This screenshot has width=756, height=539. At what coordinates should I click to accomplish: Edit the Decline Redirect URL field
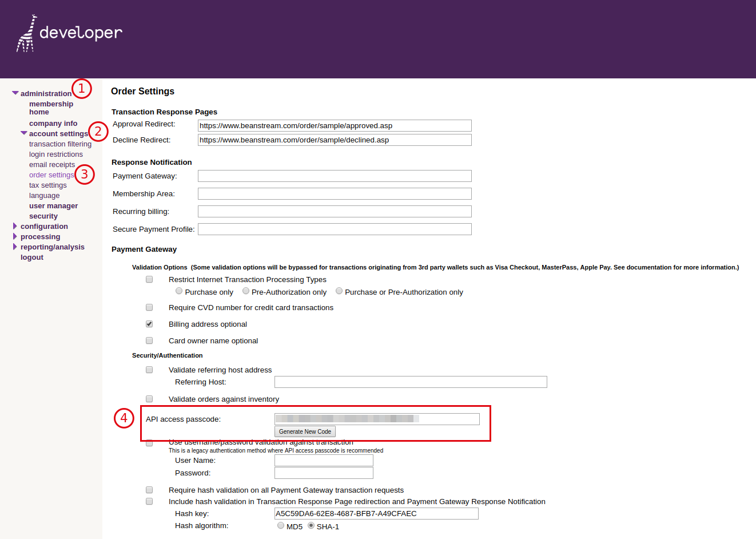335,140
